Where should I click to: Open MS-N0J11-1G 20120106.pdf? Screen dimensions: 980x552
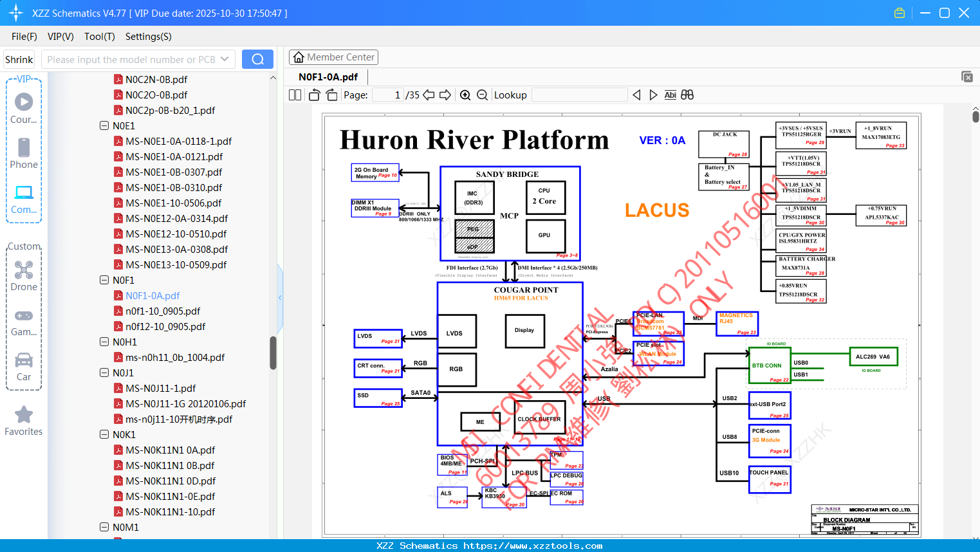[185, 404]
